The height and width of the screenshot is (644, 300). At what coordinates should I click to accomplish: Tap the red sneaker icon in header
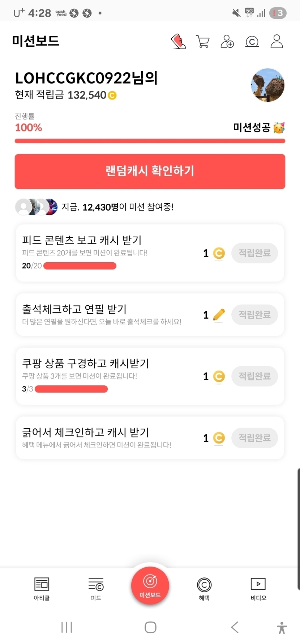click(178, 42)
